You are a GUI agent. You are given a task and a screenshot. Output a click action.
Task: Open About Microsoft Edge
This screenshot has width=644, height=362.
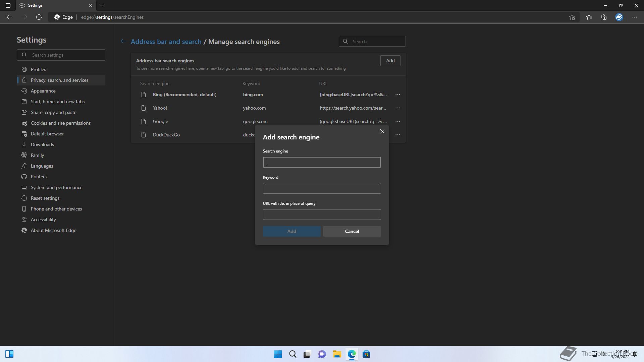(x=61, y=230)
